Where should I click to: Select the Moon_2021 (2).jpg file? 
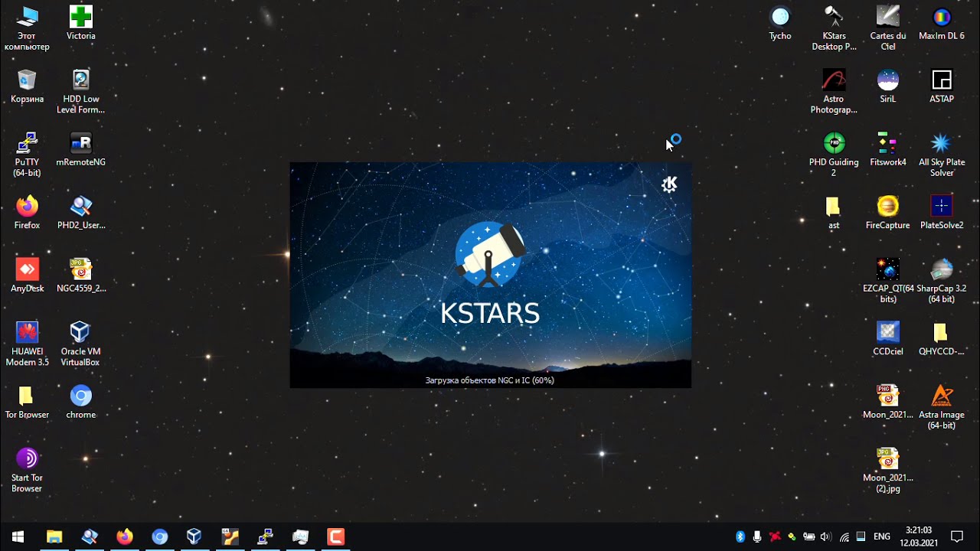point(888,471)
